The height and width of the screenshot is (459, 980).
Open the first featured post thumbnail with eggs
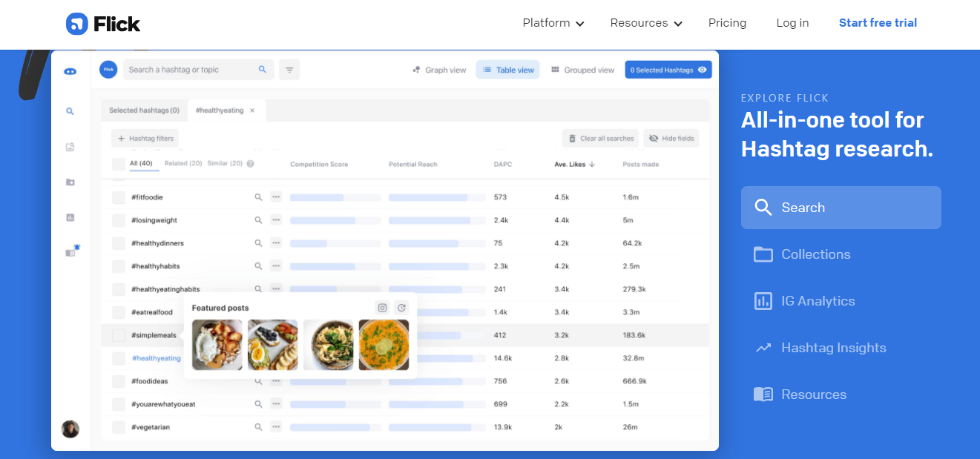pos(217,345)
